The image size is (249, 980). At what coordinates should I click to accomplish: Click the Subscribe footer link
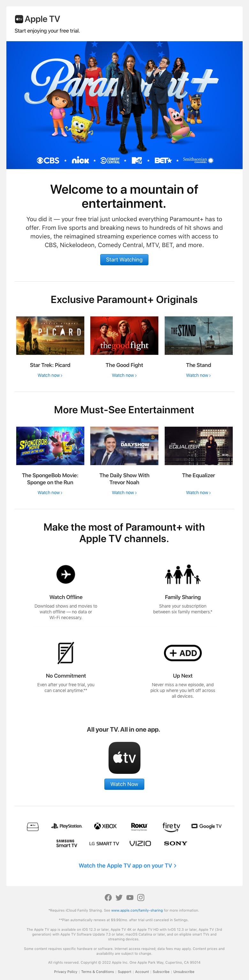(161, 971)
